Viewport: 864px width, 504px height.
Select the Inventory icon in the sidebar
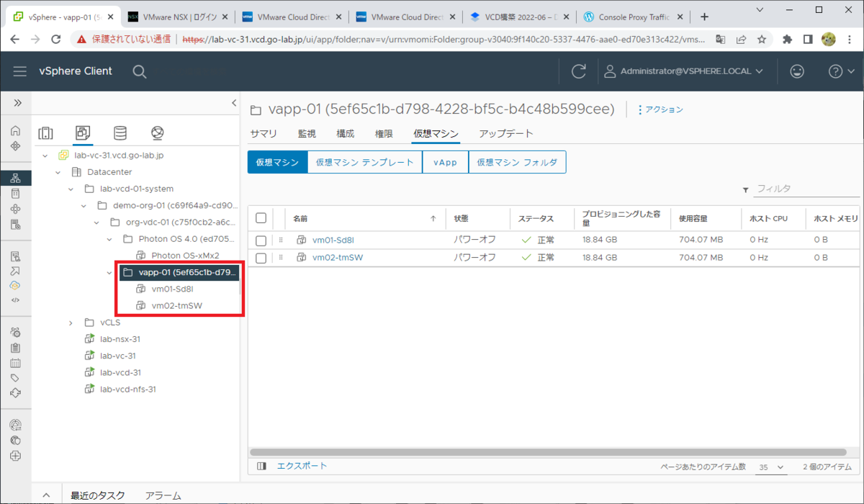[16, 178]
